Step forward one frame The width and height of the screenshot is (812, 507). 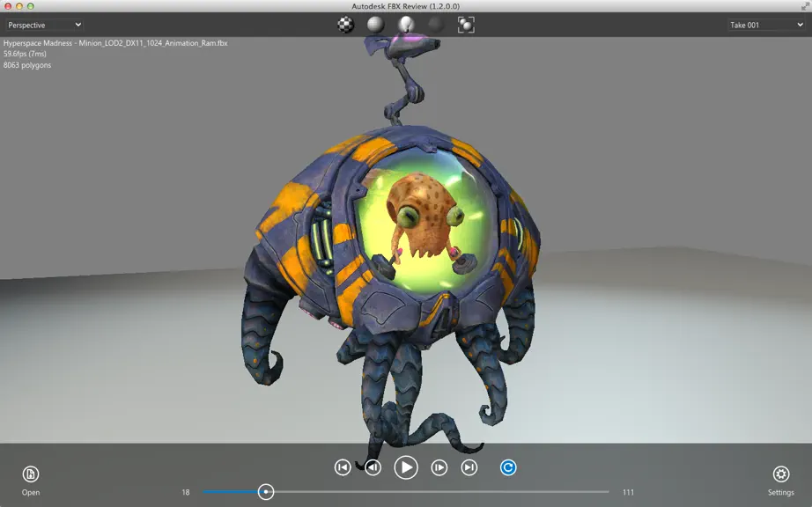tap(439, 467)
